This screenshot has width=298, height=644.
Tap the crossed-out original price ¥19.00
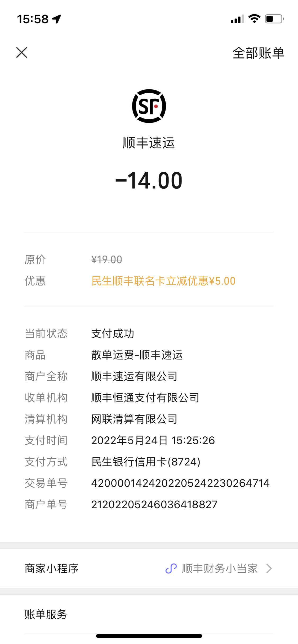(107, 260)
